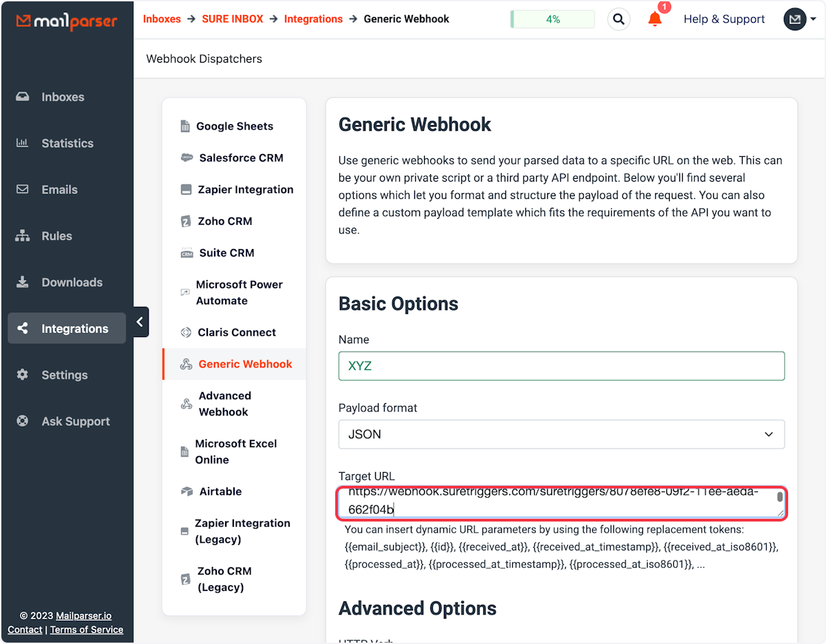Click the Target URL field scrollbar

pos(780,497)
